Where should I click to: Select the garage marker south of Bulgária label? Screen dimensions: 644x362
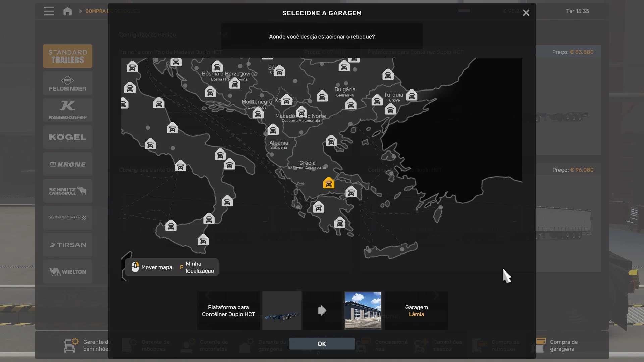click(x=351, y=104)
